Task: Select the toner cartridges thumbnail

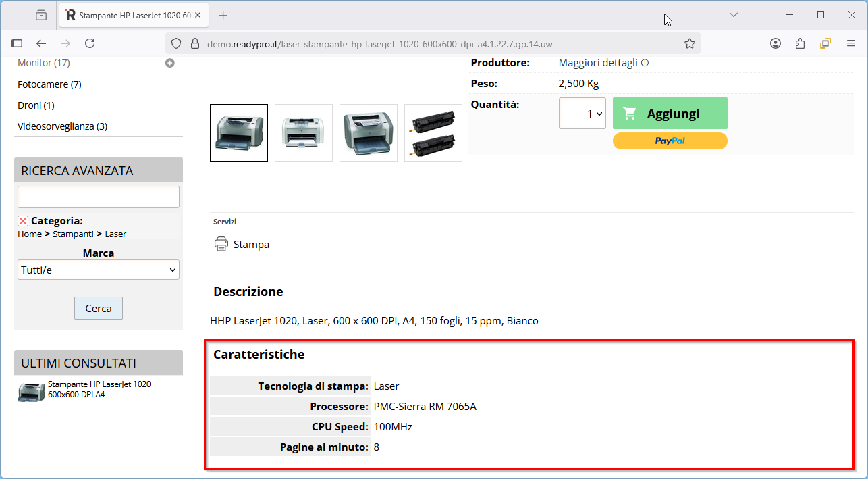Action: pyautogui.click(x=433, y=133)
